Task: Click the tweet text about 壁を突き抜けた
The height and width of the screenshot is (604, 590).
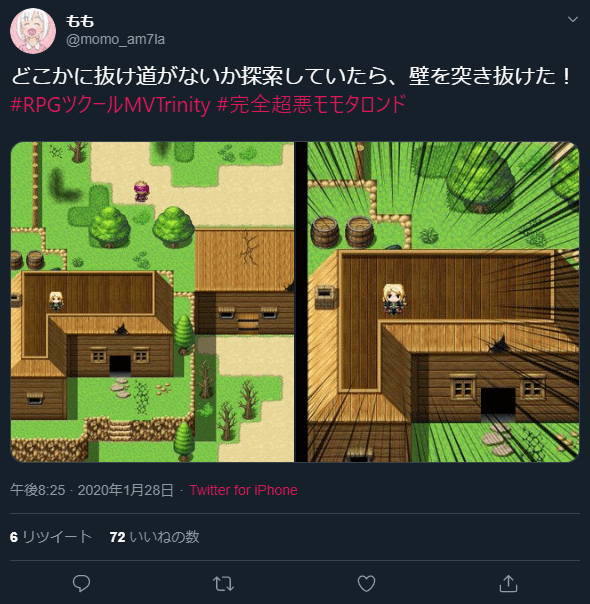Action: [292, 76]
